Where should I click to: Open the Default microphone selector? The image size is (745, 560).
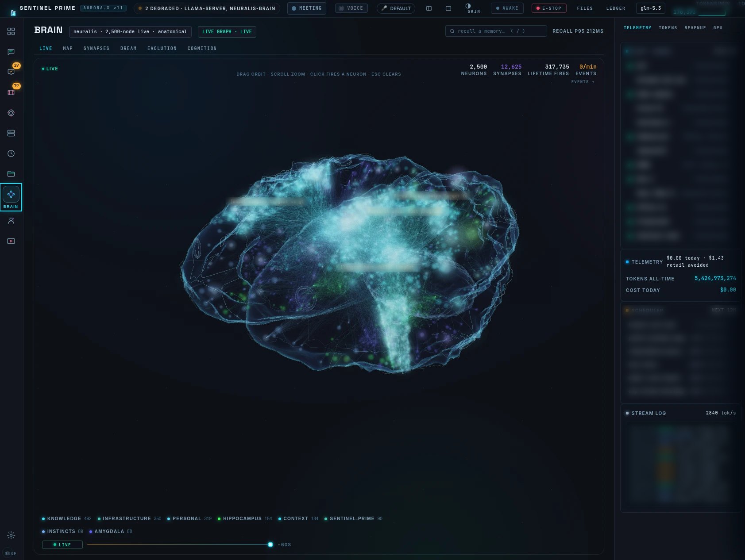click(x=396, y=8)
